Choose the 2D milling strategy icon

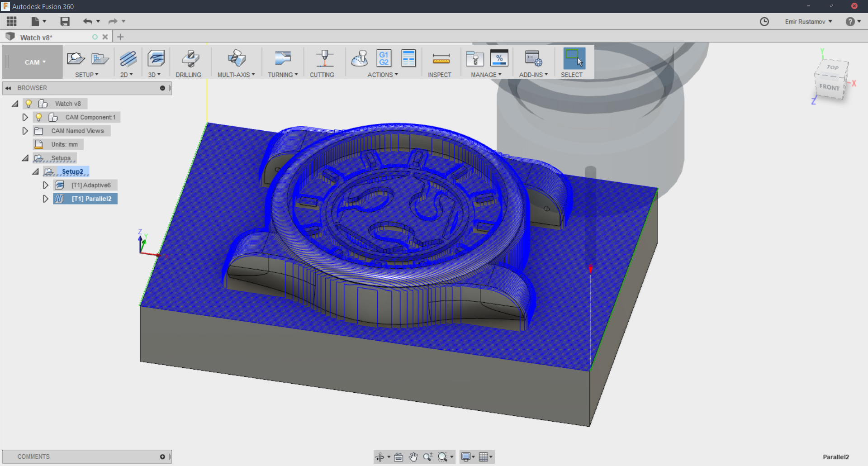128,58
